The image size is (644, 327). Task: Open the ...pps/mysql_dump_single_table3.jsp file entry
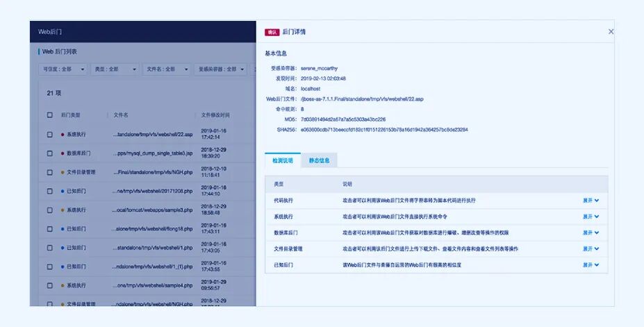click(x=152, y=153)
